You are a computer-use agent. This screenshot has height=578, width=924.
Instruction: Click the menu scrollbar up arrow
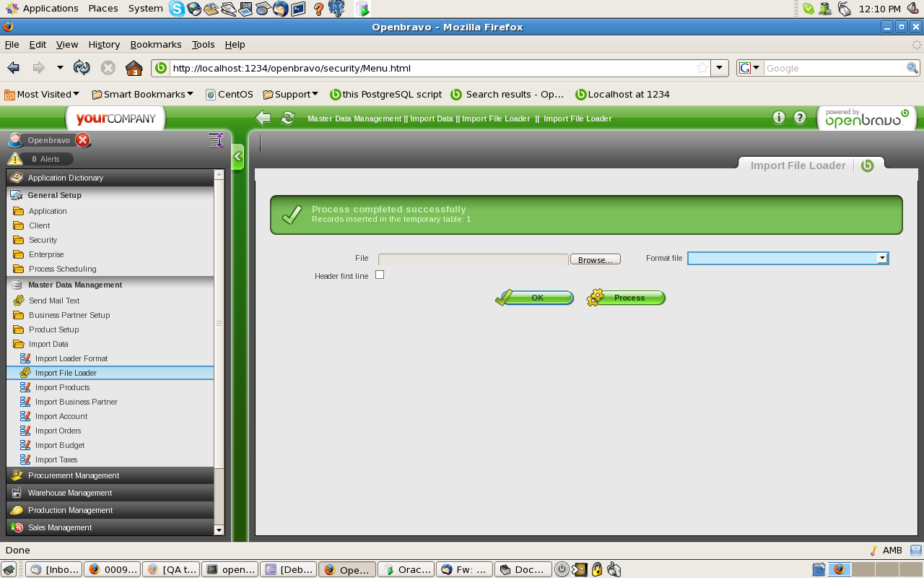[x=219, y=175]
